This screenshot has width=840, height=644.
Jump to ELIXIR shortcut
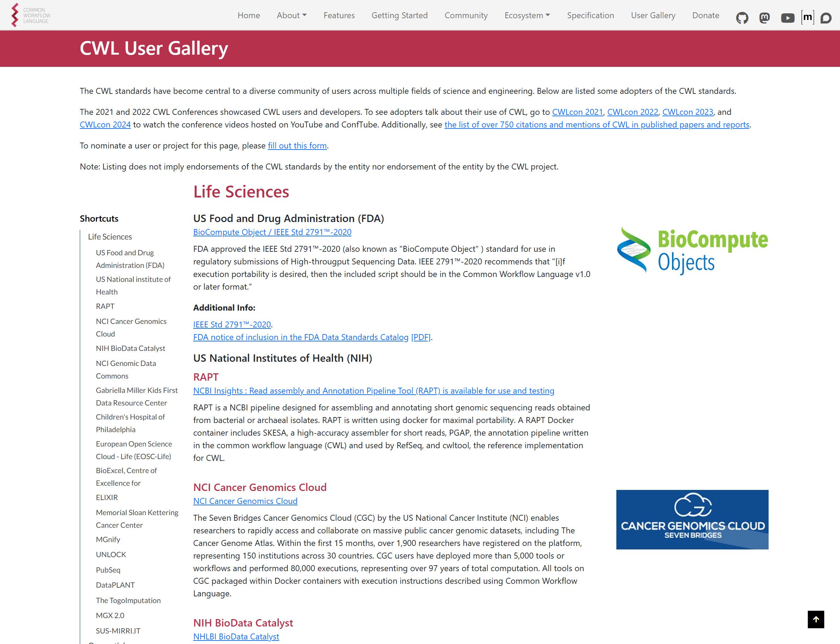106,497
